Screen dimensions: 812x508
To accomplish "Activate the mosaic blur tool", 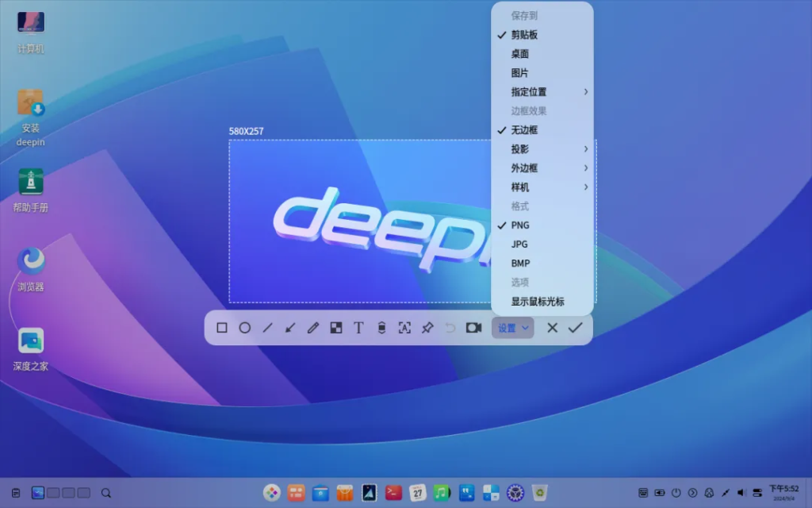I will [x=336, y=328].
